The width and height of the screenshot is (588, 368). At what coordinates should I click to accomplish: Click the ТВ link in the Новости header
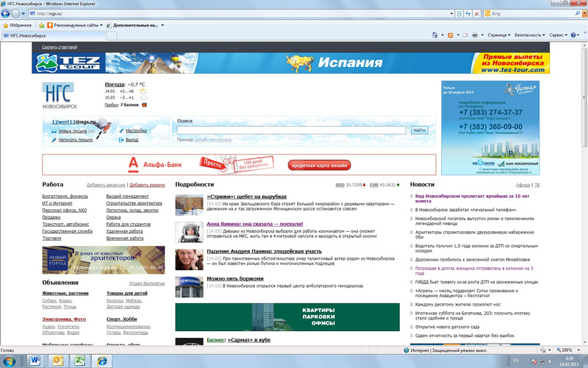click(537, 185)
